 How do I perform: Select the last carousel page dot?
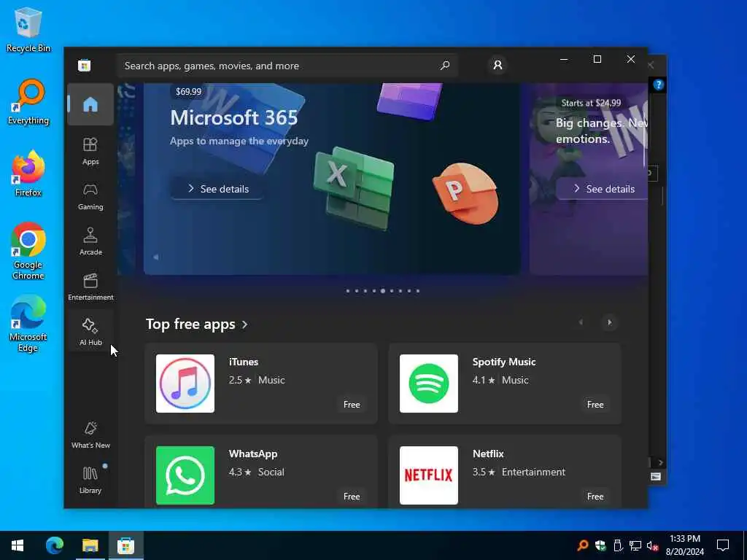coord(418,291)
